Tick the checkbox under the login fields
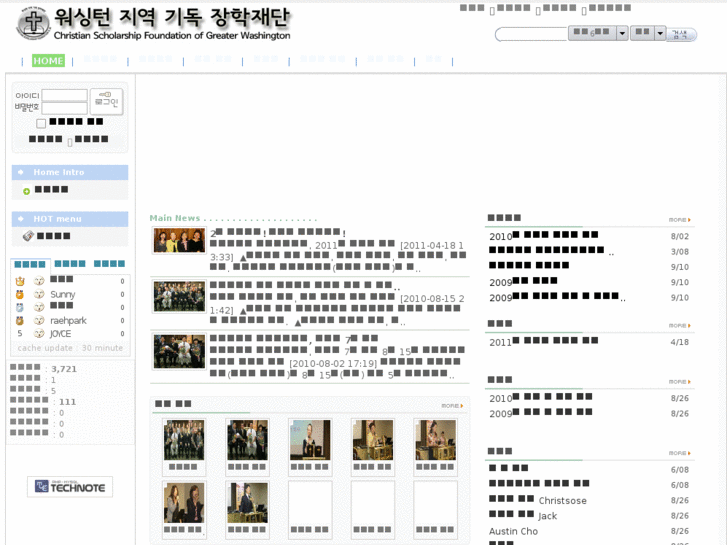Screen dimensions: 727x545 41,123
